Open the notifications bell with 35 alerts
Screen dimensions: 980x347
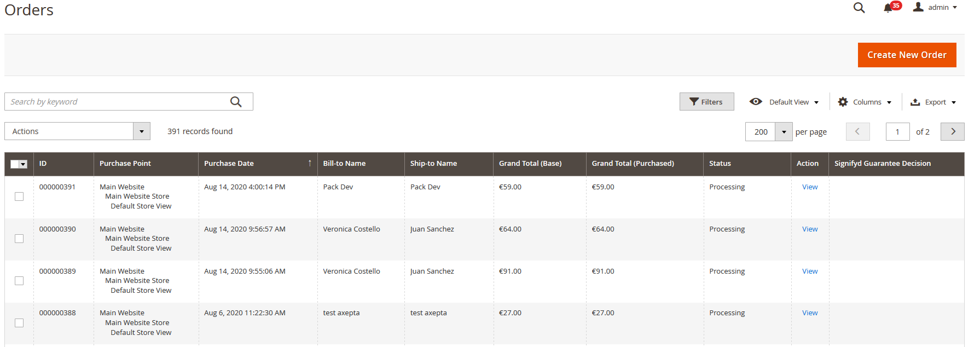pos(888,8)
